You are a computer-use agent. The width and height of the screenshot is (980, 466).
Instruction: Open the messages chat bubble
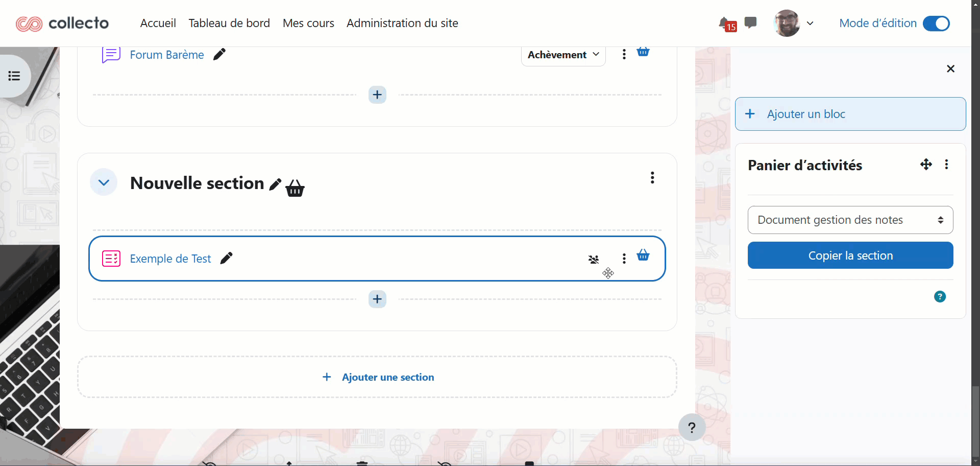(750, 22)
